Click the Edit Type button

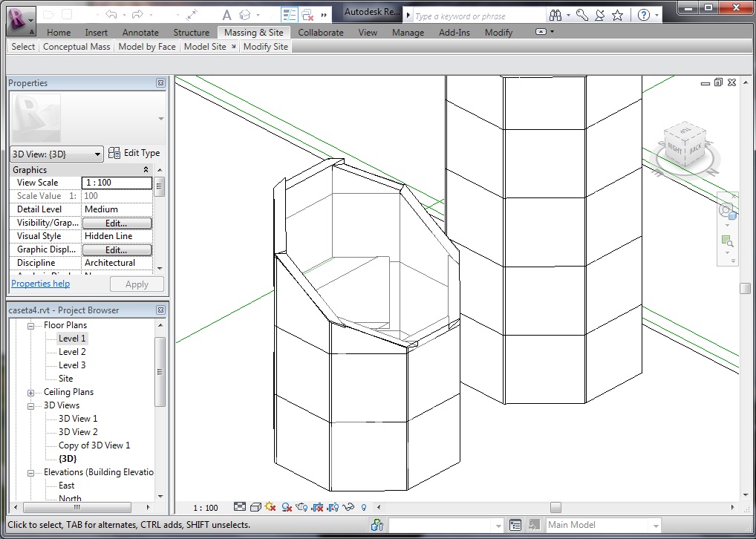pos(134,153)
